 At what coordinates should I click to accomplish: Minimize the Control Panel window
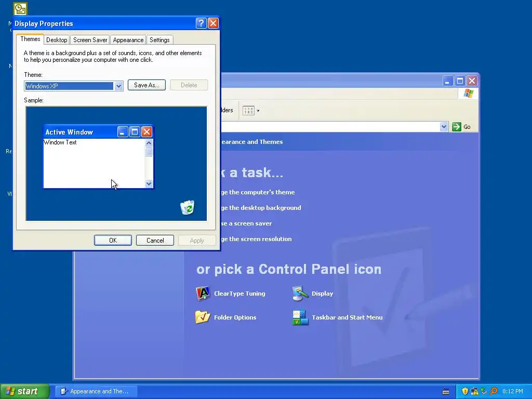(x=447, y=81)
